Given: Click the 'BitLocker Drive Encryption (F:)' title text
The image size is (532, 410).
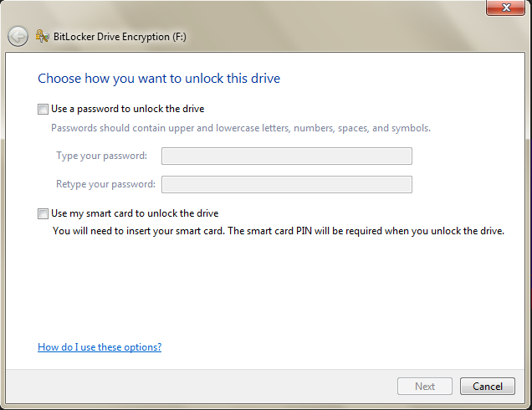Looking at the screenshot, I should [x=120, y=37].
